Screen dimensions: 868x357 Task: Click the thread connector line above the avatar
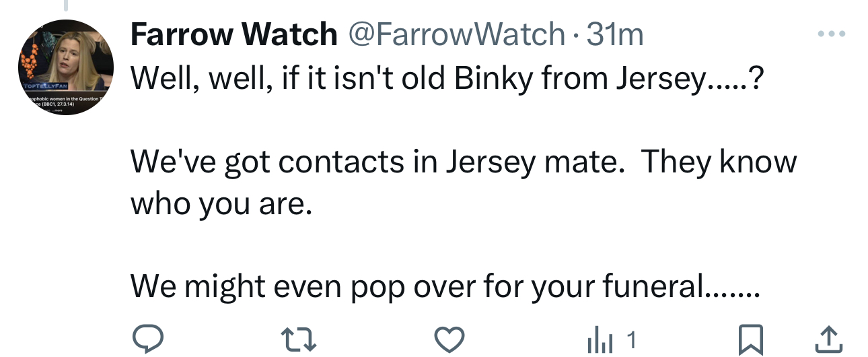66,5
